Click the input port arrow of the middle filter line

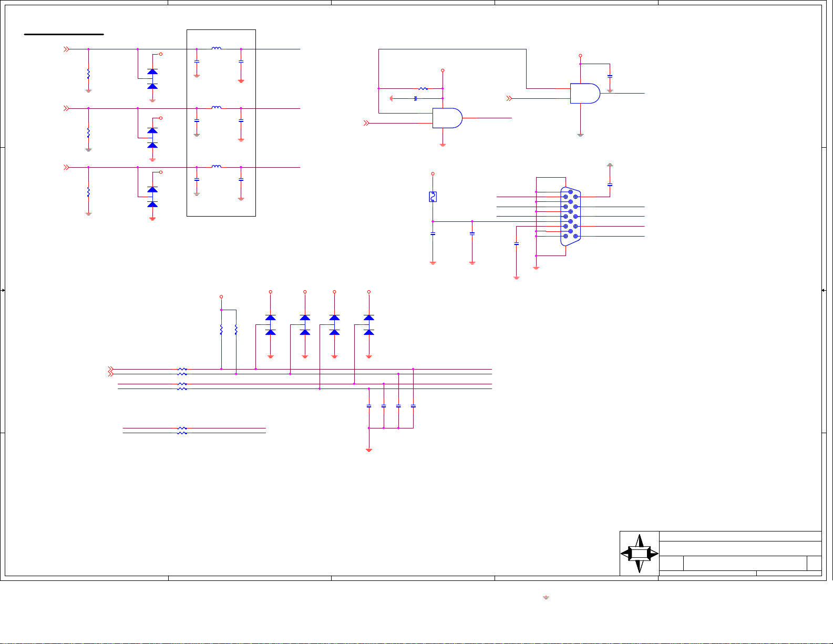point(67,108)
